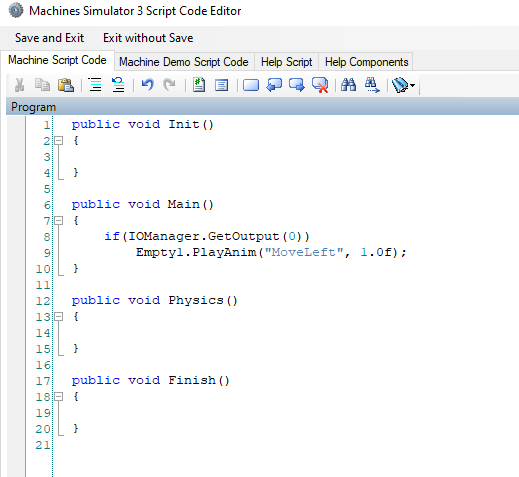Click line 6 'public void Main()'

143,204
